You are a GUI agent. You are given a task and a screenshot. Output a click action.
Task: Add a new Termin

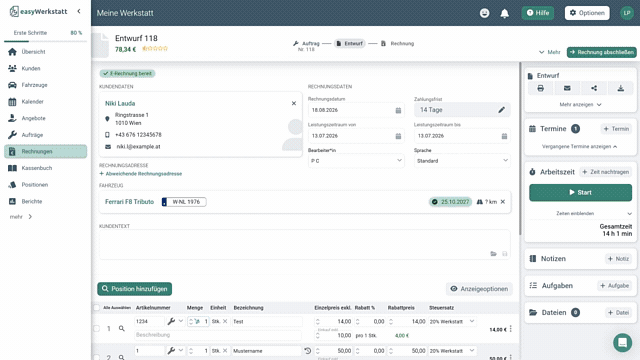616,129
